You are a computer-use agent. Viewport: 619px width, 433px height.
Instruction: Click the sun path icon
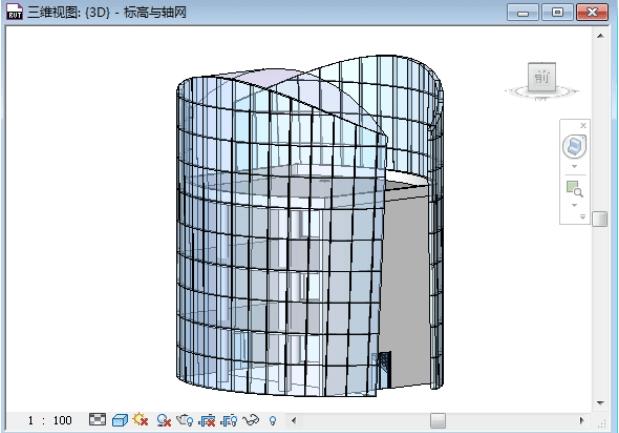[138, 421]
